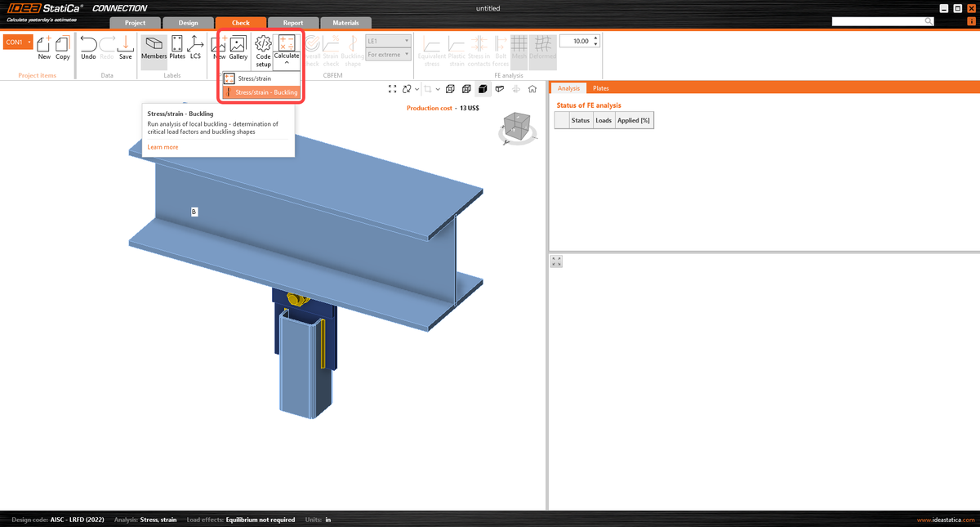Open the Plates panel tab
The height and width of the screenshot is (527, 980).
click(x=601, y=87)
